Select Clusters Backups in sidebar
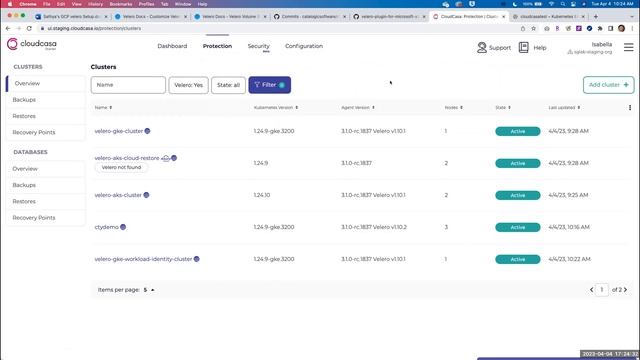Viewport: 640px width, 360px height. click(x=46, y=100)
